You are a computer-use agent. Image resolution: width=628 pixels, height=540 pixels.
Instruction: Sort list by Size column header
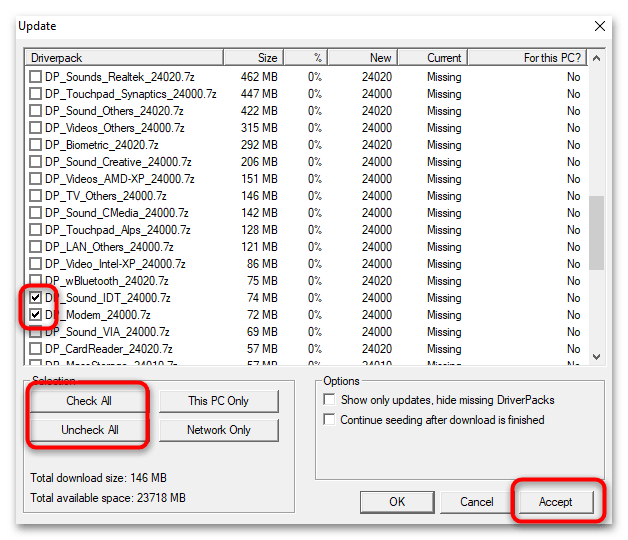254,58
